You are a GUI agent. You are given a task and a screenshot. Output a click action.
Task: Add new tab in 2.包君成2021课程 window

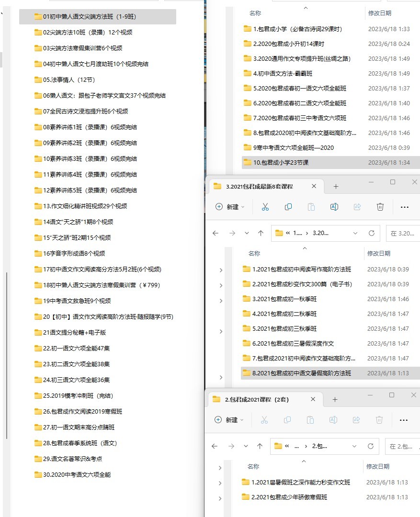click(335, 399)
